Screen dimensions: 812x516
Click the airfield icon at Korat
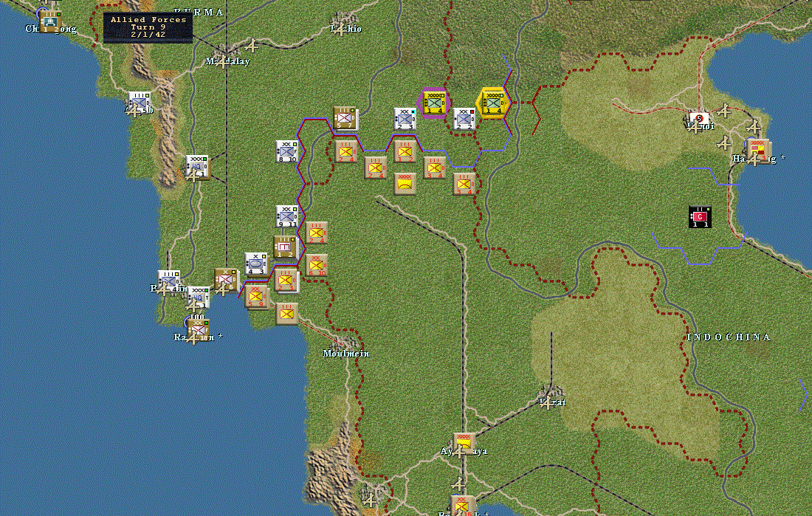click(548, 402)
